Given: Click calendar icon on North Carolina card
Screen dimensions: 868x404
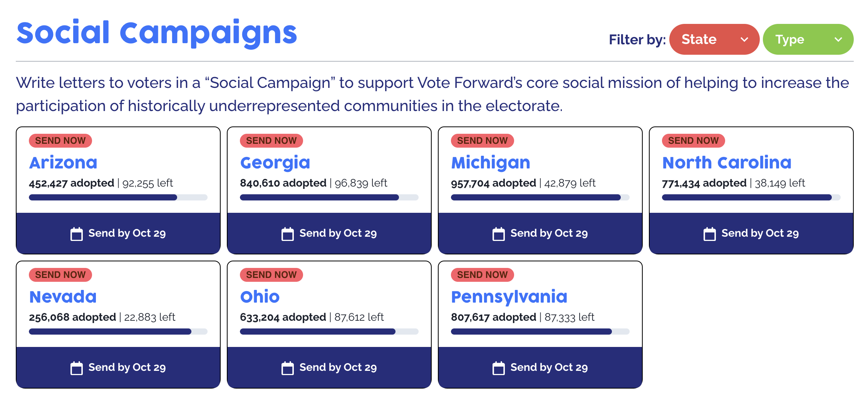Looking at the screenshot, I should coord(710,234).
